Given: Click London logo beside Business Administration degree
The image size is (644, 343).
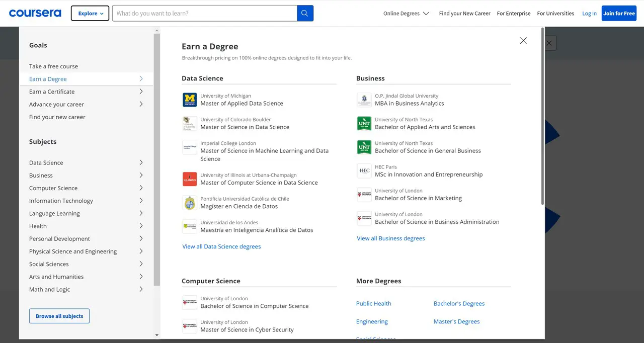Looking at the screenshot, I should pos(364,218).
